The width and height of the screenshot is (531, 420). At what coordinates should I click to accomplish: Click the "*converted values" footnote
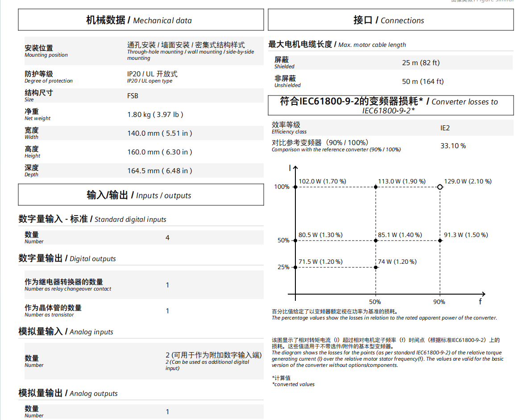click(293, 384)
